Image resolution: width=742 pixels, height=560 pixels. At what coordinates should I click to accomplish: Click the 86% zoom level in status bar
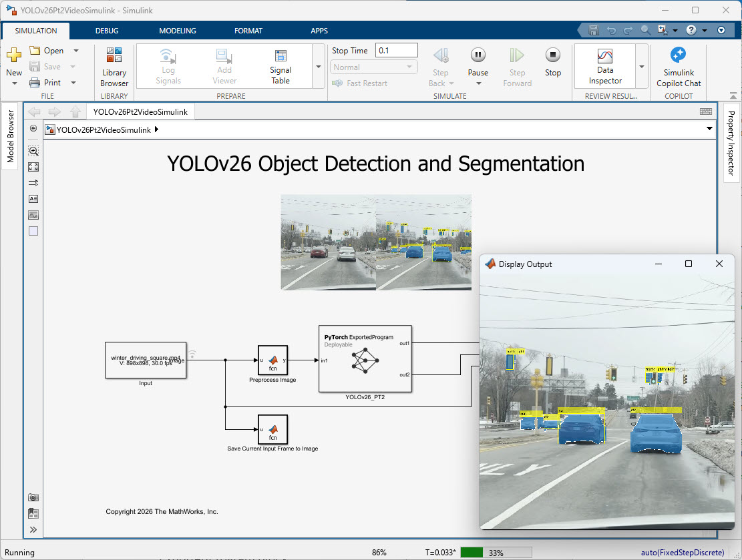(379, 553)
